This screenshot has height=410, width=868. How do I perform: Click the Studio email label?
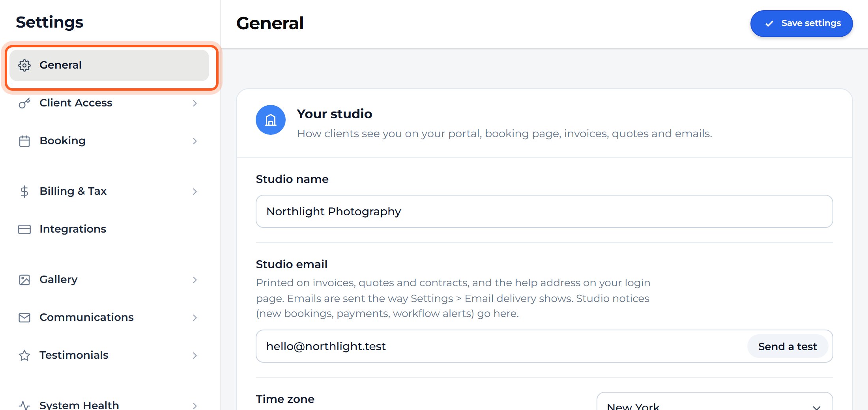tap(292, 265)
